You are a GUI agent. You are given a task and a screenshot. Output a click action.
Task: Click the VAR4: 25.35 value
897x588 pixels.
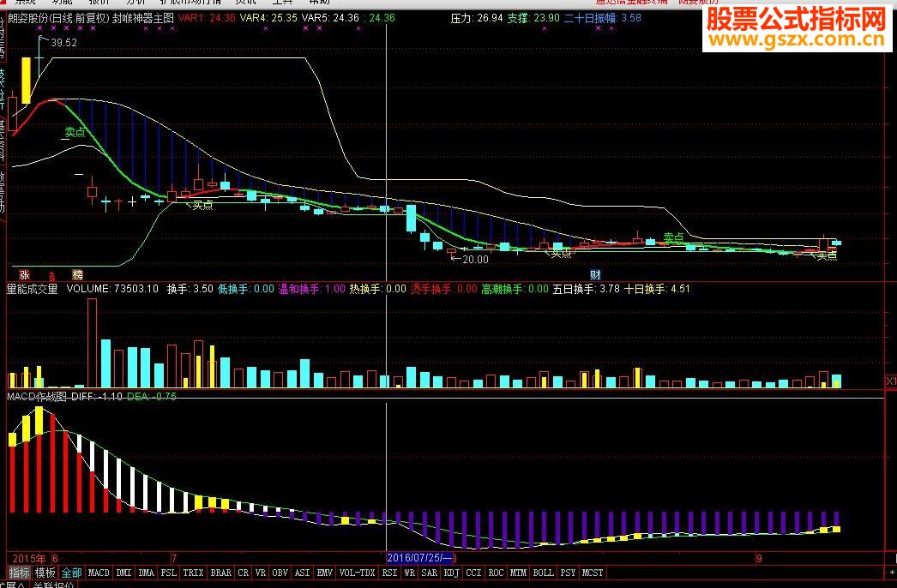268,18
